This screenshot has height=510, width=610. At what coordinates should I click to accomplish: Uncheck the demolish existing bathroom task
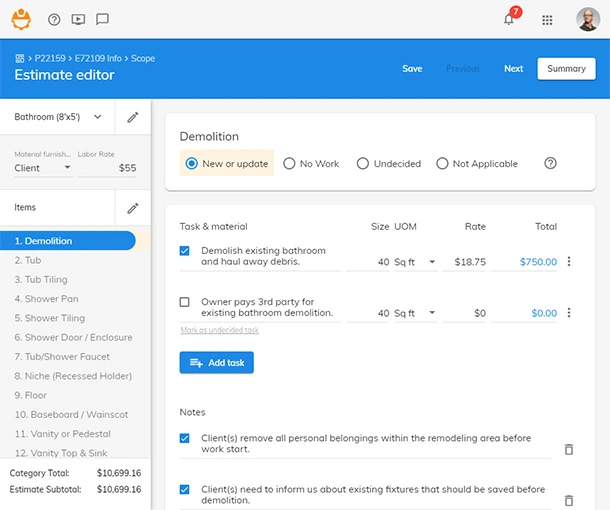point(185,251)
